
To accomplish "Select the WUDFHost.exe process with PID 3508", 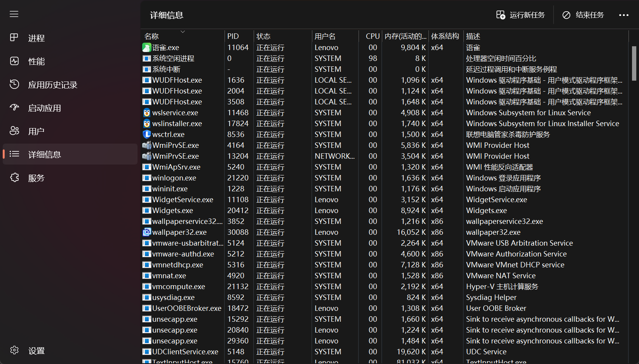I will [x=177, y=102].
